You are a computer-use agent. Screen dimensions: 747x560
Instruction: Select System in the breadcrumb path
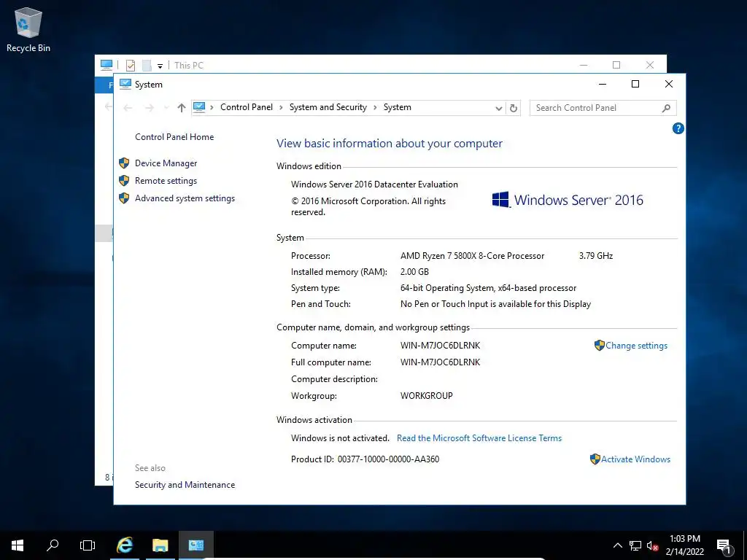pyautogui.click(x=398, y=107)
